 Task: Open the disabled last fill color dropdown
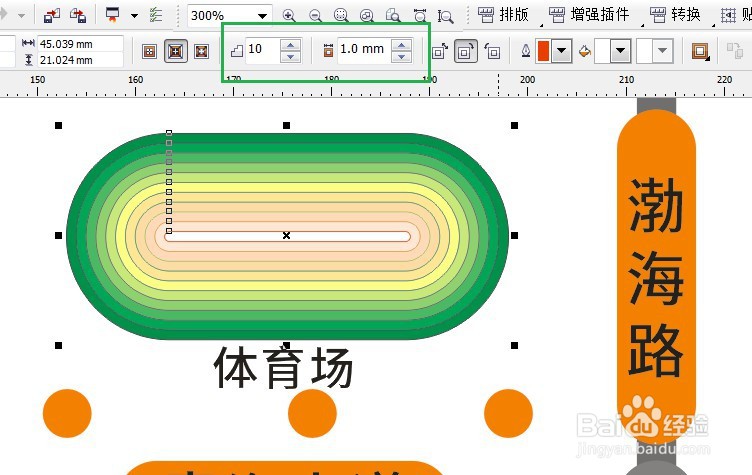[x=663, y=51]
